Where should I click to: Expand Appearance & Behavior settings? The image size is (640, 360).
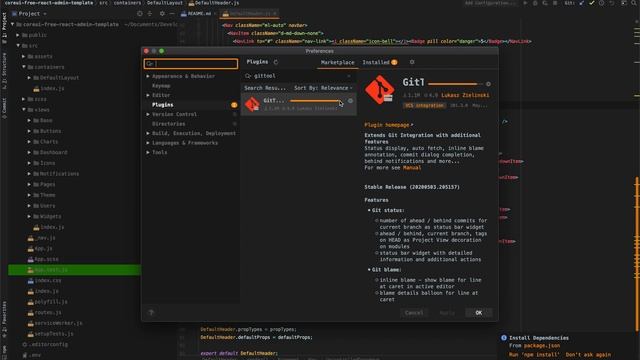point(148,76)
